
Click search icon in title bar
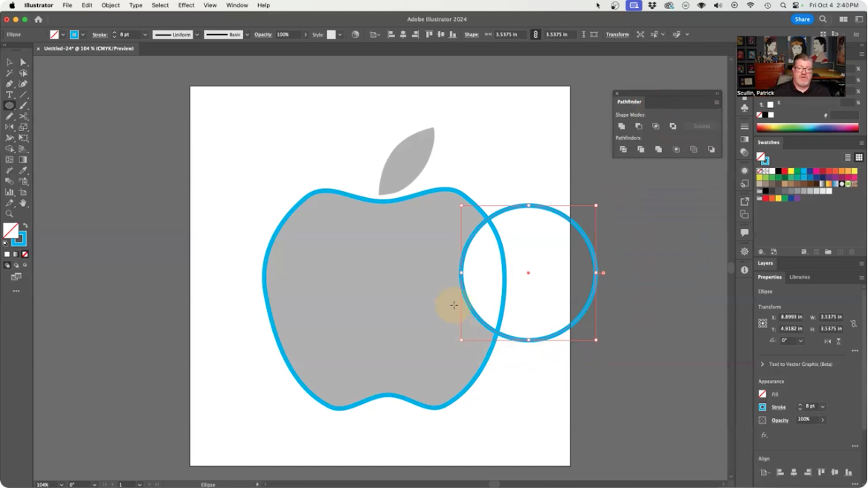coord(823,19)
